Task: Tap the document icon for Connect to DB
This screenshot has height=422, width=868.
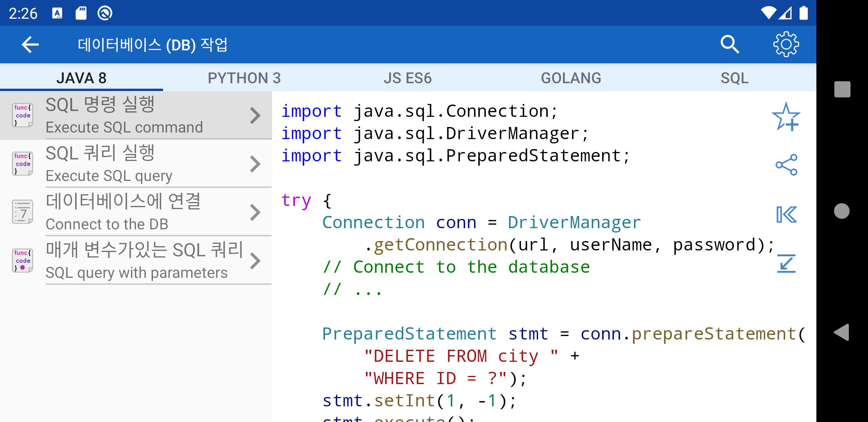Action: point(23,212)
